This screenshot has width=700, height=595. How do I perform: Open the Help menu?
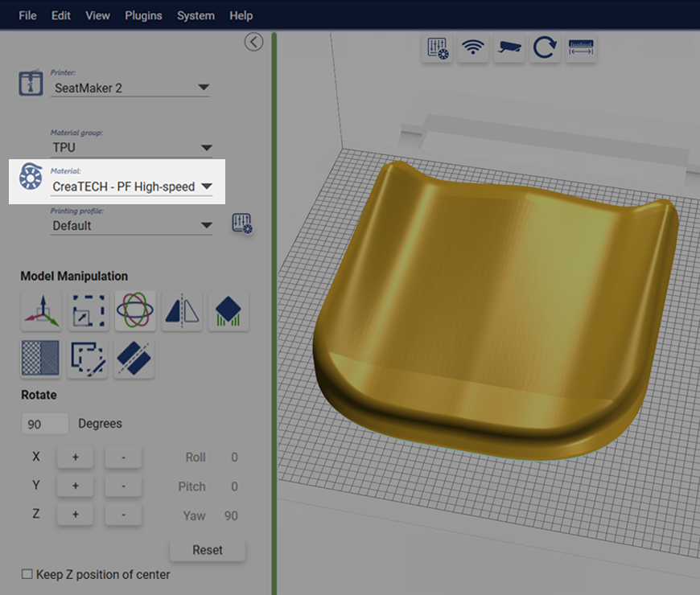[241, 15]
